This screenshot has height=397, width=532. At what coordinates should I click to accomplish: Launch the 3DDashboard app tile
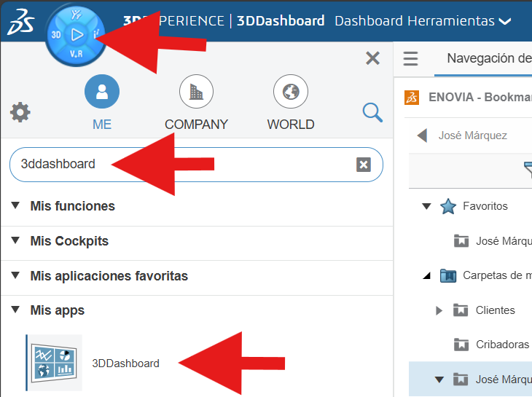[x=54, y=363]
